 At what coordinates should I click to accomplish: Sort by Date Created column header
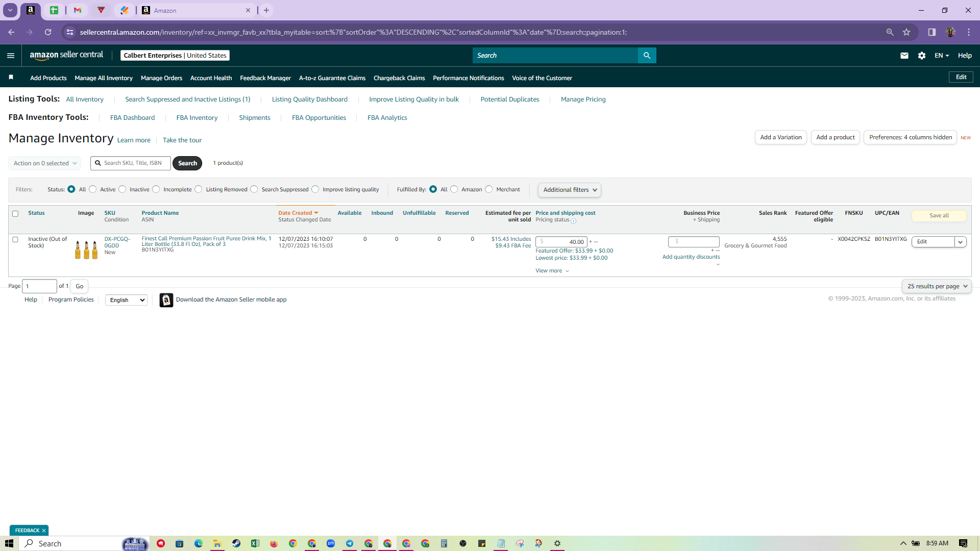pyautogui.click(x=298, y=213)
